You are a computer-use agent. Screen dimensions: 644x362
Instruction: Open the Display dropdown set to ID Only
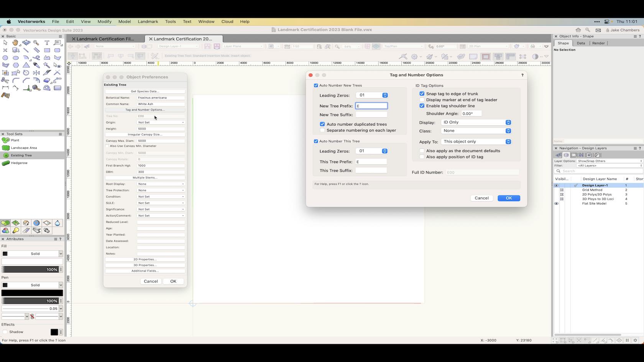[x=476, y=122]
